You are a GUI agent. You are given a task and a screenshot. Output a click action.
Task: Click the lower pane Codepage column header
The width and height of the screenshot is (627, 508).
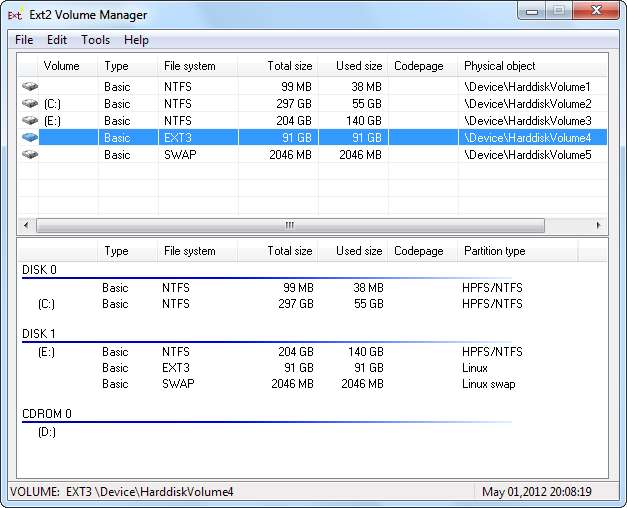coord(423,251)
